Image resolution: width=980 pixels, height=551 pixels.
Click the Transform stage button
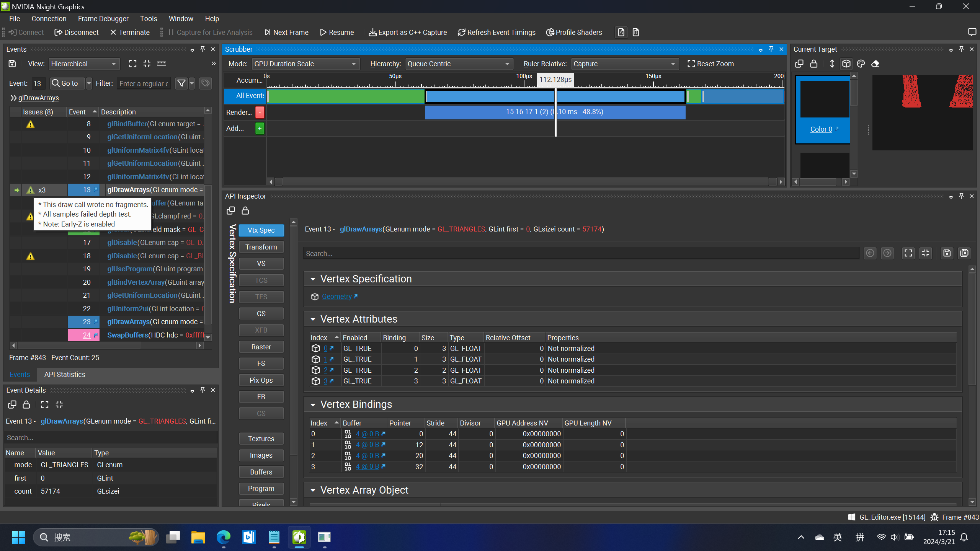(261, 247)
